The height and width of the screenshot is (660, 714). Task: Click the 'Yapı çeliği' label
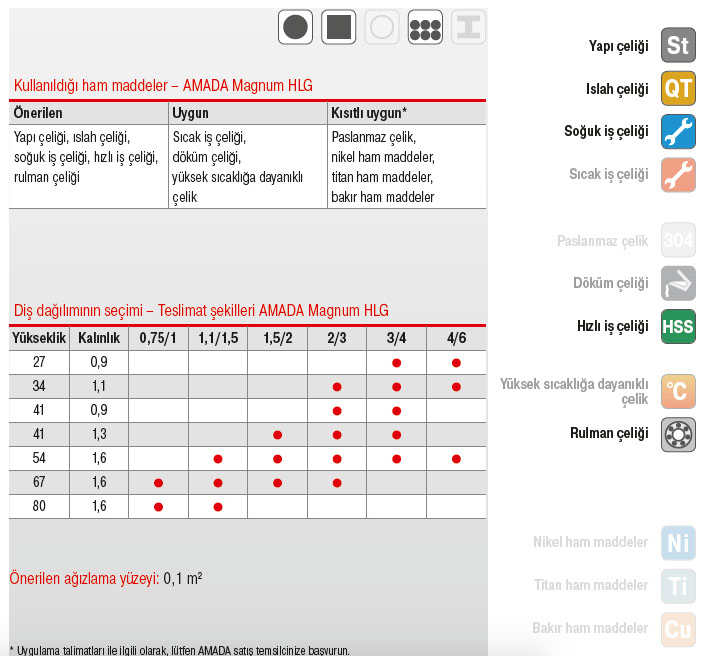[x=618, y=46]
